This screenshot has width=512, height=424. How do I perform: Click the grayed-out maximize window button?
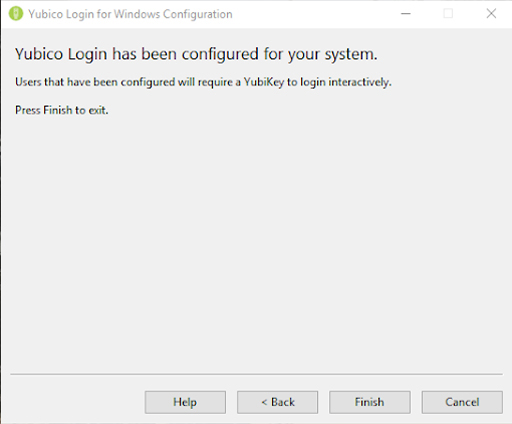tap(448, 14)
